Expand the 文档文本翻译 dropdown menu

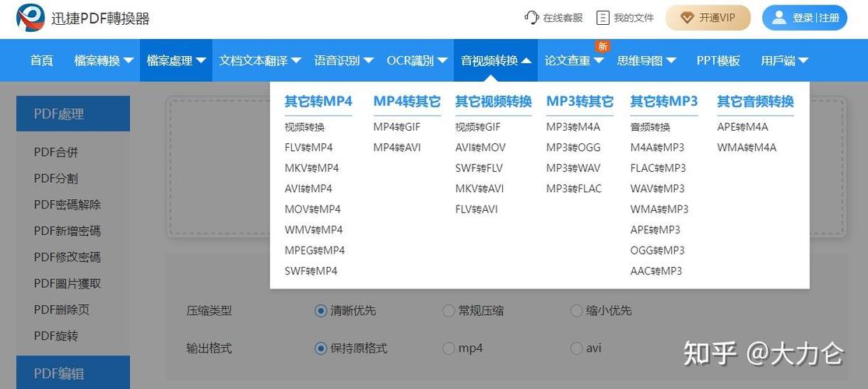(x=260, y=61)
